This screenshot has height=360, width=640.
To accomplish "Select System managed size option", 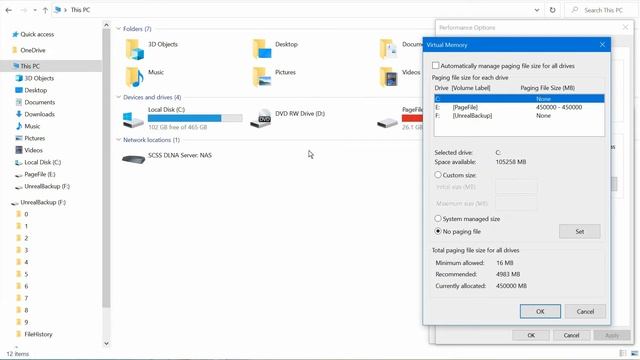I will pyautogui.click(x=438, y=219).
